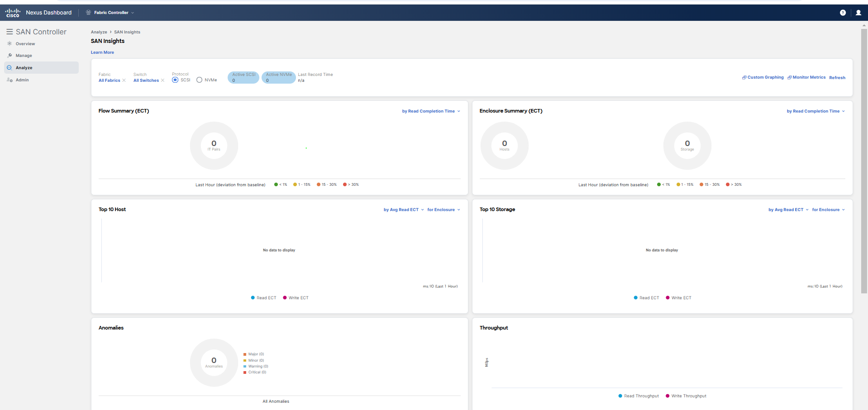
Task: Click the Monitor Metrics popout icon
Action: coord(789,77)
